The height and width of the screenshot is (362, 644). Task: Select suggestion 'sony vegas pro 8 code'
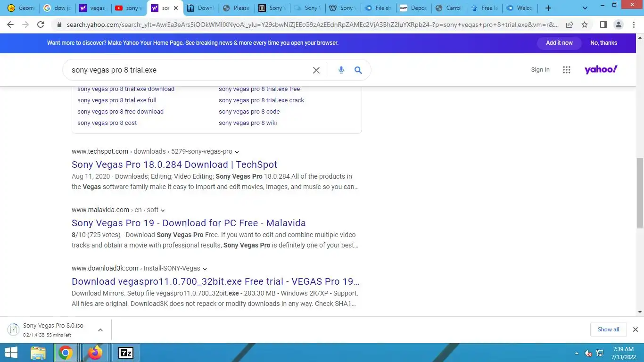pos(249,112)
